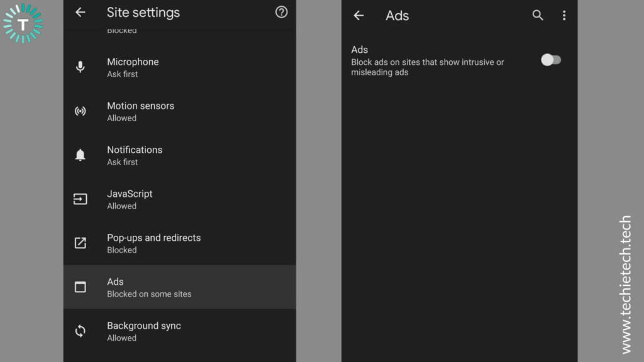Tap the back arrow on Site settings
644x362 pixels.
pos(80,13)
